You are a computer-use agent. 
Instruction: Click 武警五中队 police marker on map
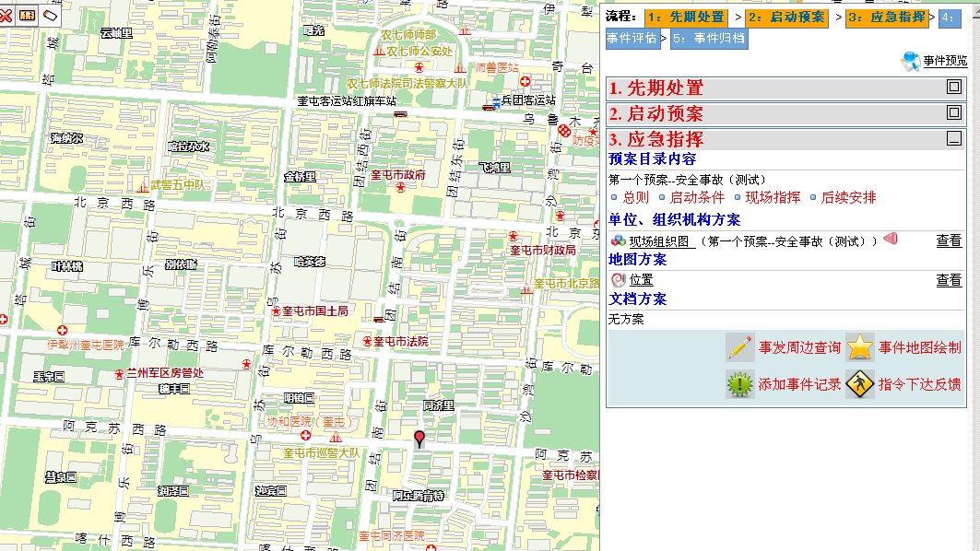tap(143, 187)
